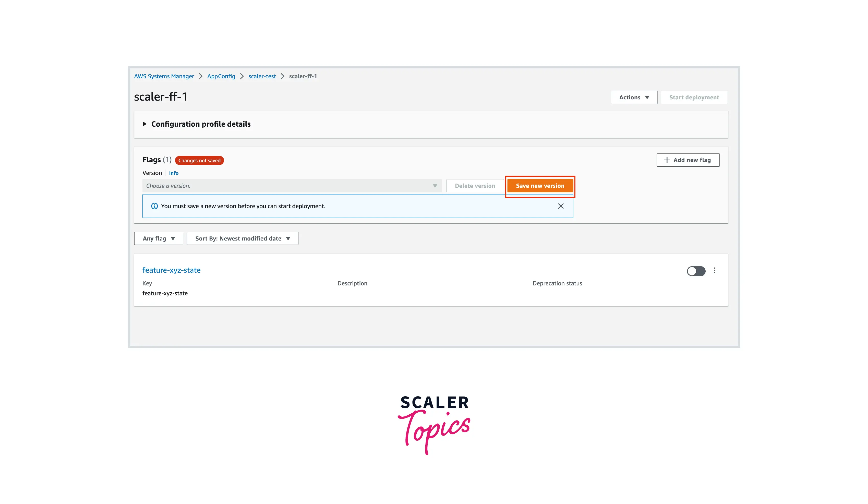Toggle the feature-xyz-state flag on
The width and height of the screenshot is (868, 504).
(696, 271)
